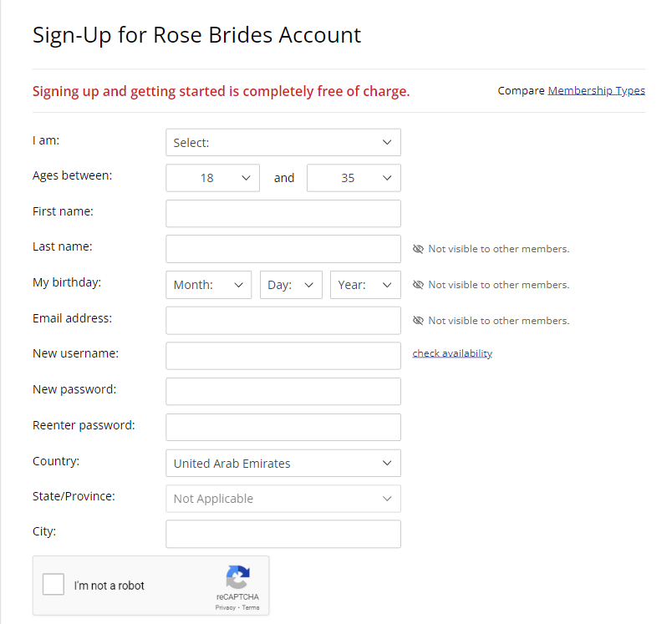672x624 pixels.
Task: Click the eye-slash icon beside Last name
Action: (x=417, y=248)
